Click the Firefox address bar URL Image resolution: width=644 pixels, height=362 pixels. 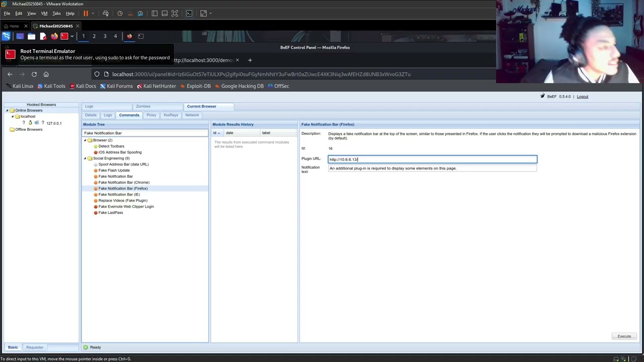coord(261,74)
